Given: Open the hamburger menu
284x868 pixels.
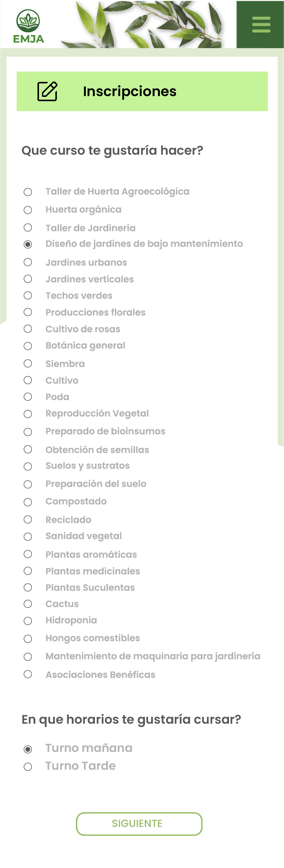Looking at the screenshot, I should [261, 24].
